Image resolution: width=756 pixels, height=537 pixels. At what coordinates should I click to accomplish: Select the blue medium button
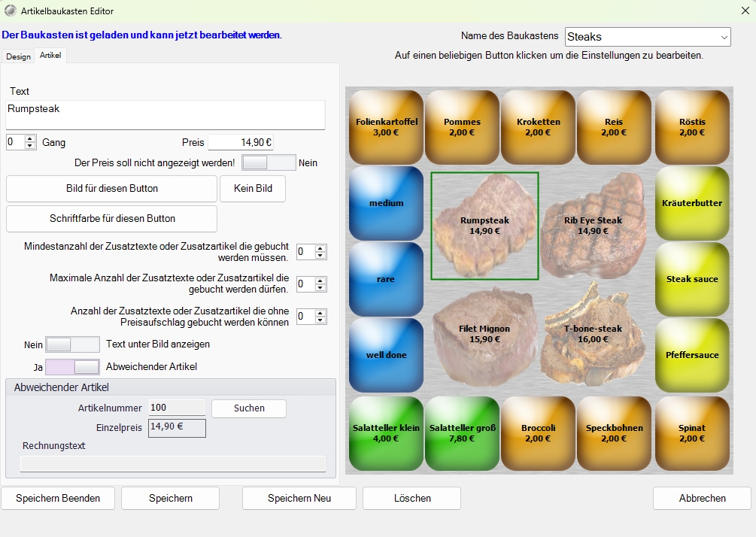(387, 203)
